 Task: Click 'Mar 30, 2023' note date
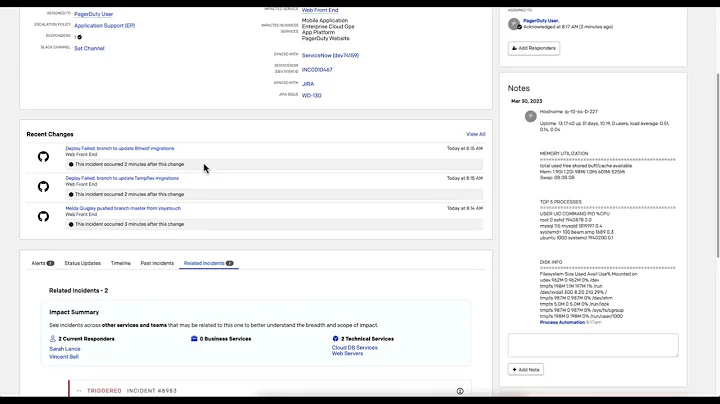(x=526, y=101)
